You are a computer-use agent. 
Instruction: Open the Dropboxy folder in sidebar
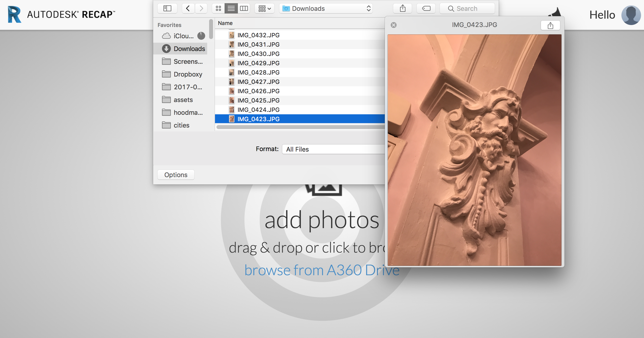coord(188,74)
